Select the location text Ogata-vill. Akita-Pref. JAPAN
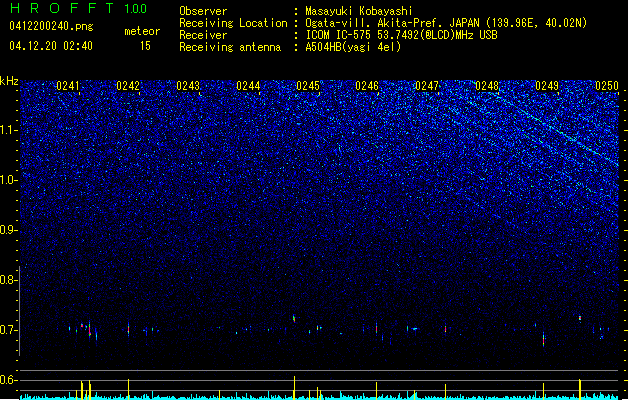Image resolution: width=629 pixels, height=400 pixels. pos(392,23)
